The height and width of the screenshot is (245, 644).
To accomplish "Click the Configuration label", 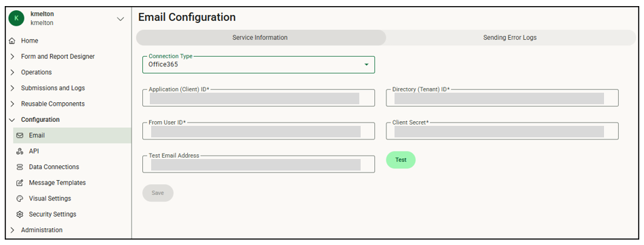I will (40, 120).
